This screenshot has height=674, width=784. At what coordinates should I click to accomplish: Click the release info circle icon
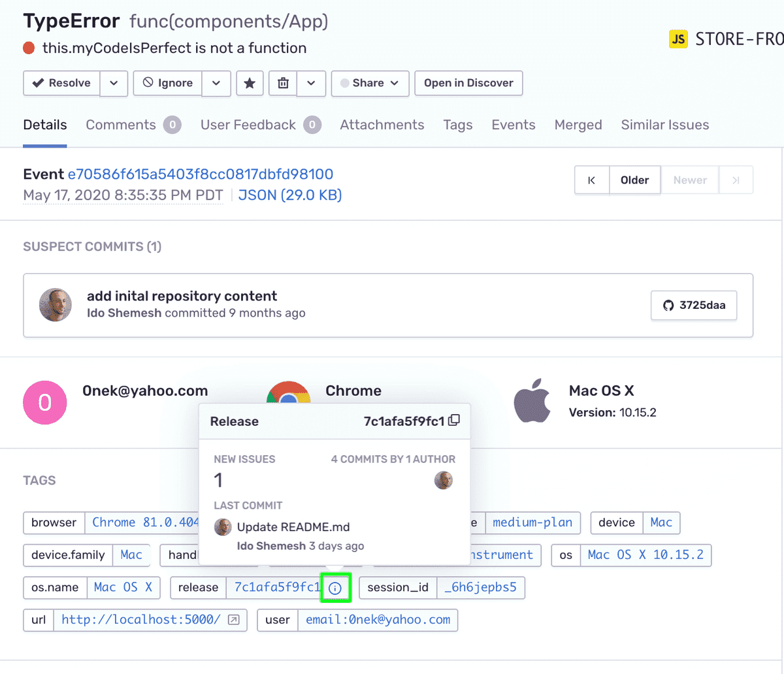(335, 588)
